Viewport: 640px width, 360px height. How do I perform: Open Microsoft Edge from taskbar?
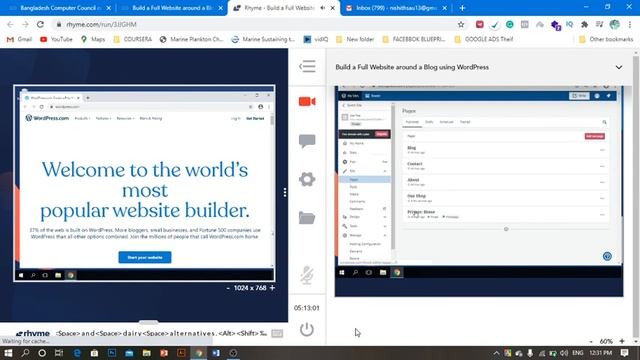pyautogui.click(x=77, y=353)
